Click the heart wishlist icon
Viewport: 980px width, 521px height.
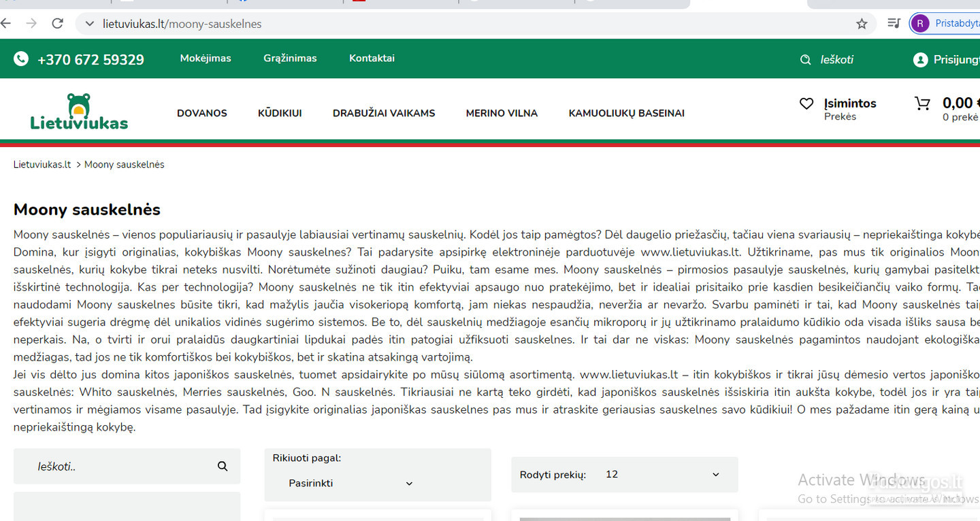[x=806, y=103]
